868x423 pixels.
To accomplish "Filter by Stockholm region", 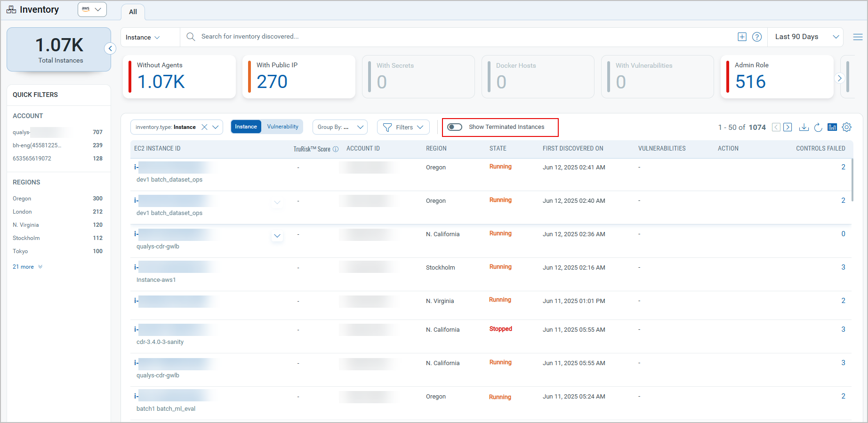I will click(x=57, y=238).
